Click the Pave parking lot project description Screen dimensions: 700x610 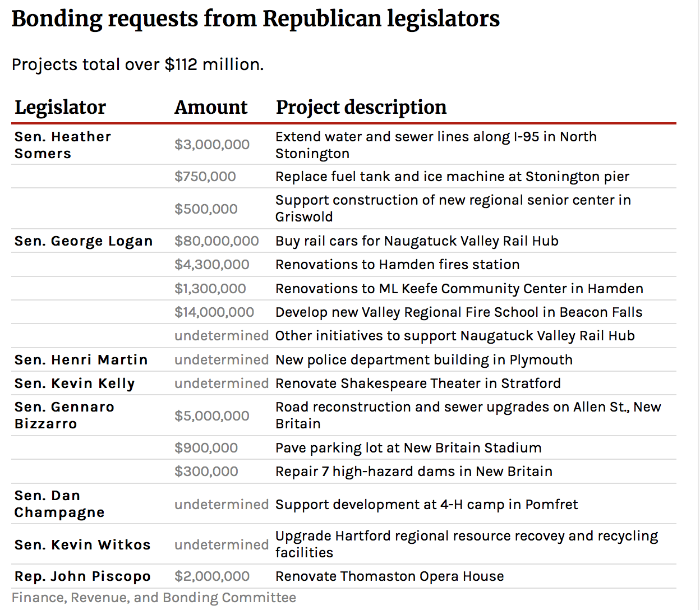[408, 448]
